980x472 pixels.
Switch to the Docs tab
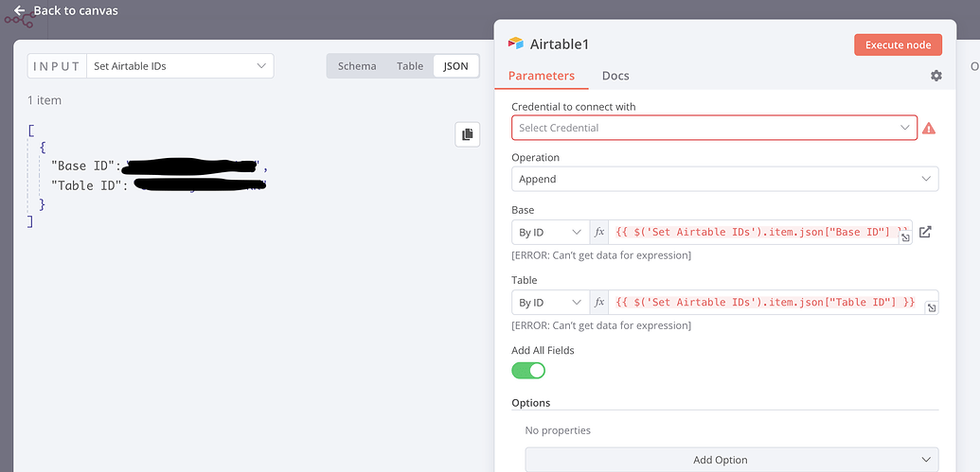pyautogui.click(x=615, y=76)
